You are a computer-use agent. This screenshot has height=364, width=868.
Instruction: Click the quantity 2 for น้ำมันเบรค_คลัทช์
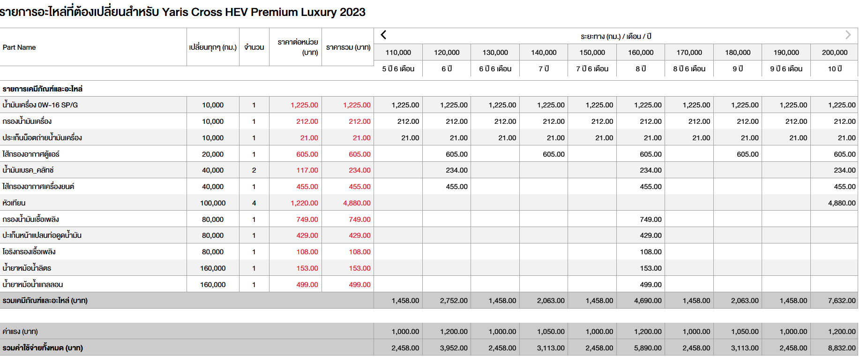(254, 170)
